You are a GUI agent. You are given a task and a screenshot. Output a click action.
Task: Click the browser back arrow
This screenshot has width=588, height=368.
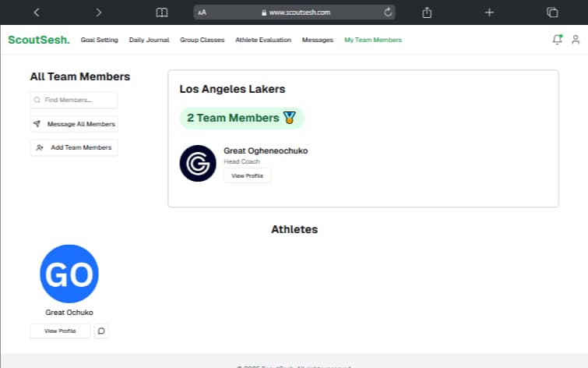tap(37, 12)
